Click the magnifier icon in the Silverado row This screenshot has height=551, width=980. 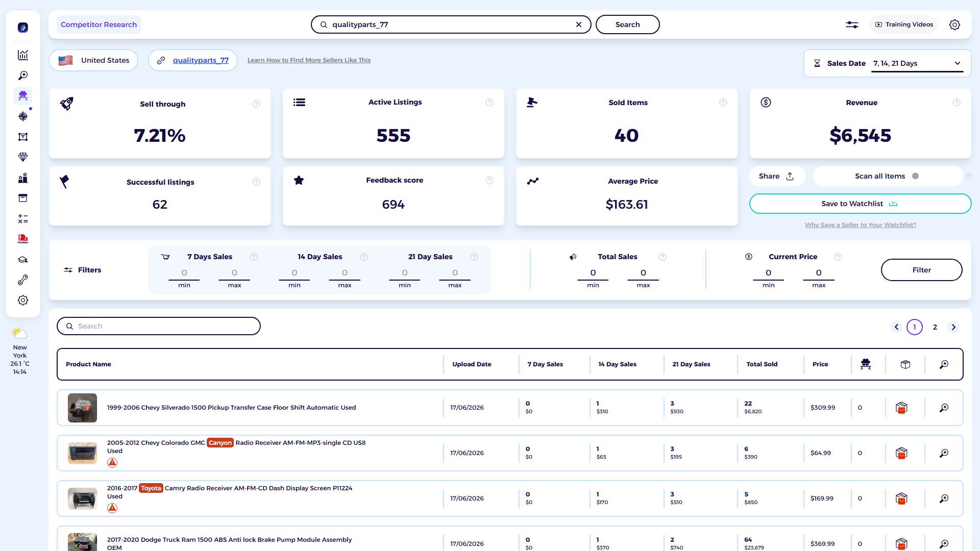[944, 408]
